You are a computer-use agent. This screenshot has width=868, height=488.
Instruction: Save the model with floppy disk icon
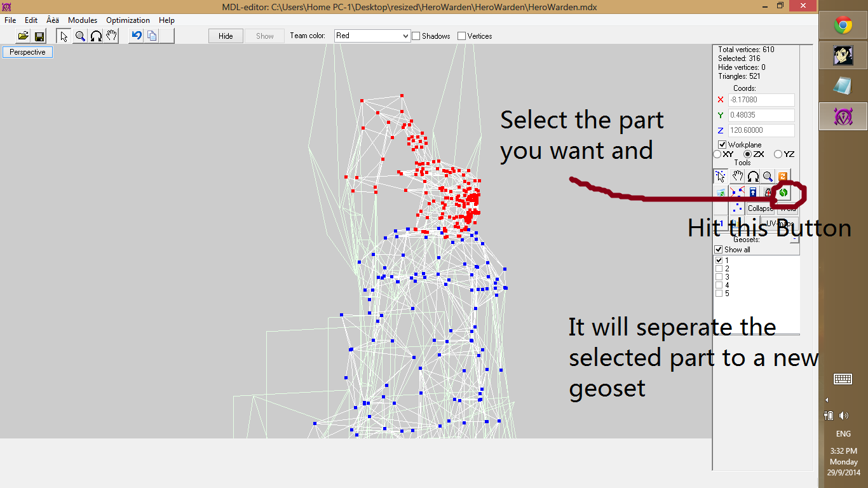(x=39, y=36)
